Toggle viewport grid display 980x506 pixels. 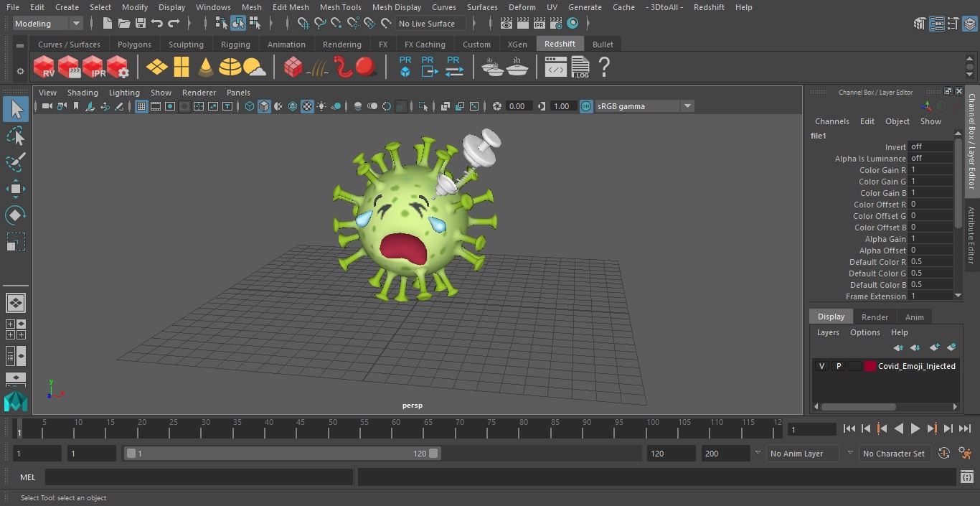click(x=141, y=106)
